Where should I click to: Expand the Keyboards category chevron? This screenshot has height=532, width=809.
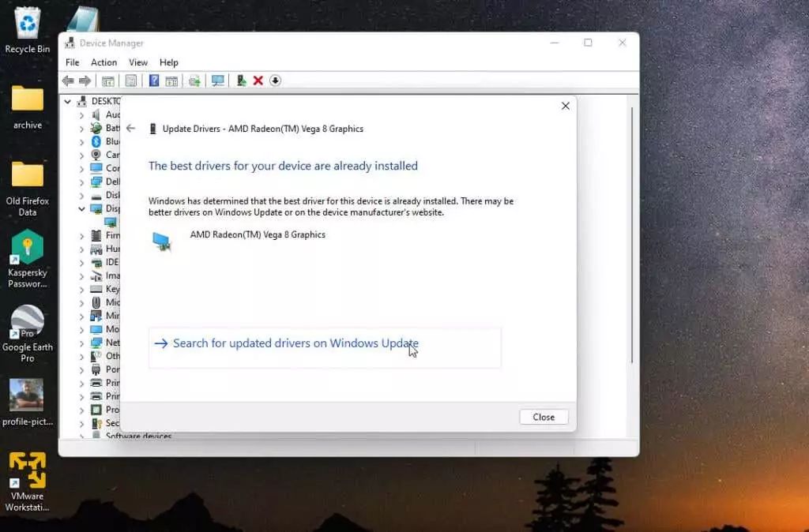click(x=81, y=289)
